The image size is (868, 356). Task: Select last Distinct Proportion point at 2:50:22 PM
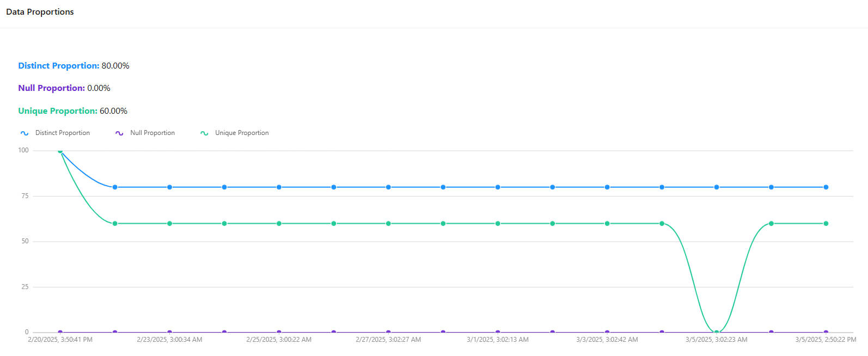point(826,187)
